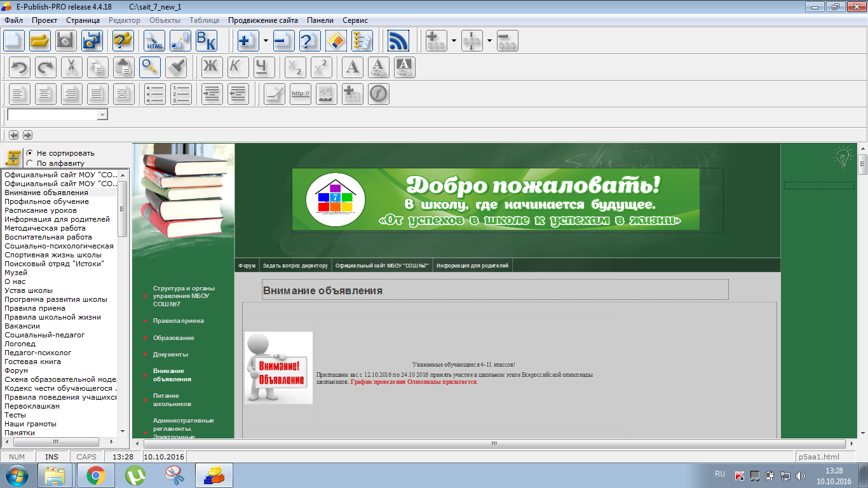This screenshot has width=868, height=488.
Task: Click the RSS feed toolbar icon
Action: [398, 41]
